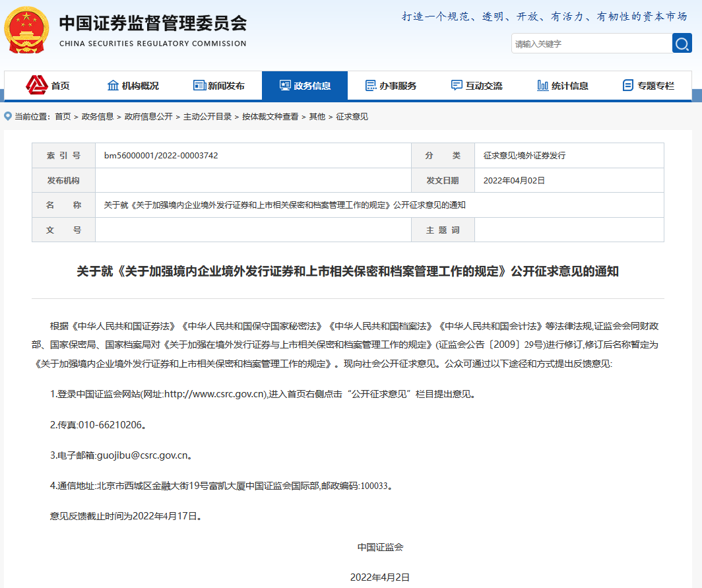Click the form icon beside 办事服务
The height and width of the screenshot is (588, 702).
point(371,85)
